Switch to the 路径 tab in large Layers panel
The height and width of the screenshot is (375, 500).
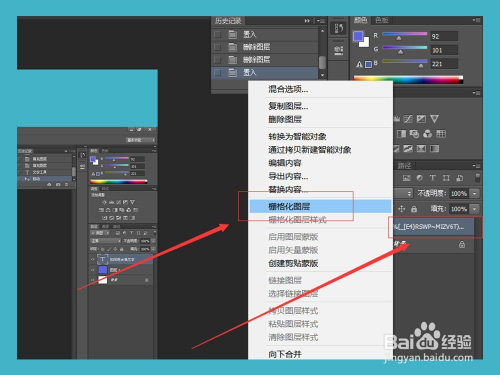click(404, 166)
